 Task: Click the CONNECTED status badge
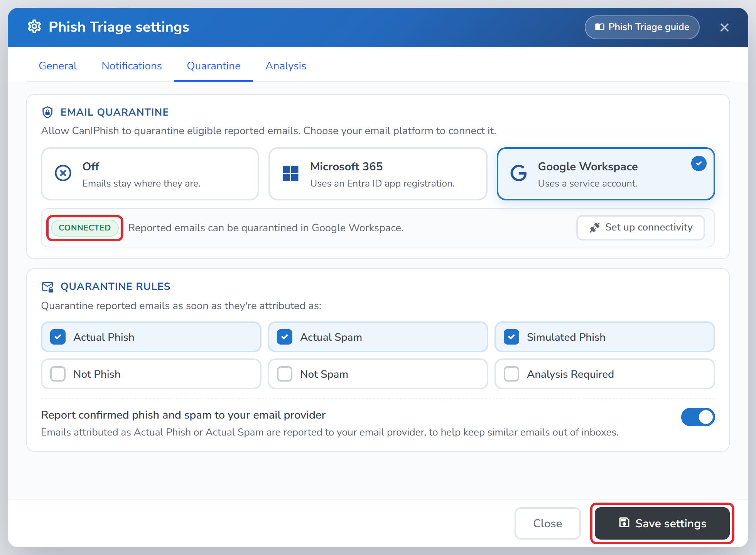pyautogui.click(x=85, y=228)
